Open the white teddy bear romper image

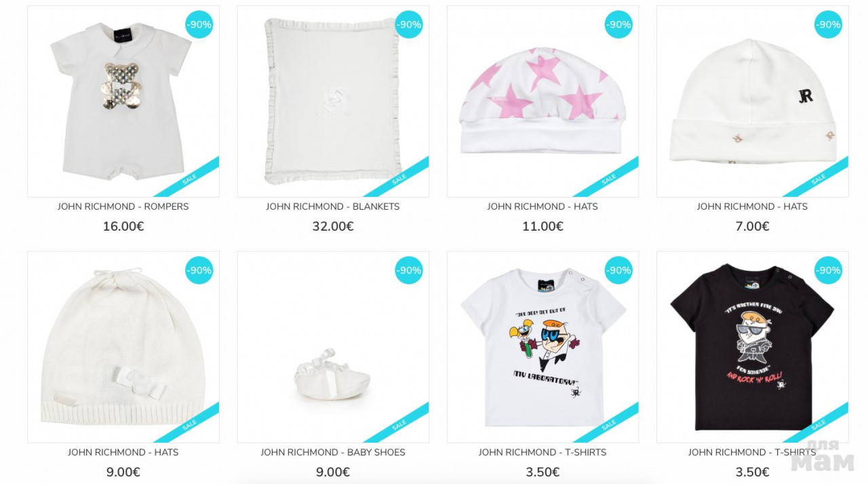click(123, 102)
